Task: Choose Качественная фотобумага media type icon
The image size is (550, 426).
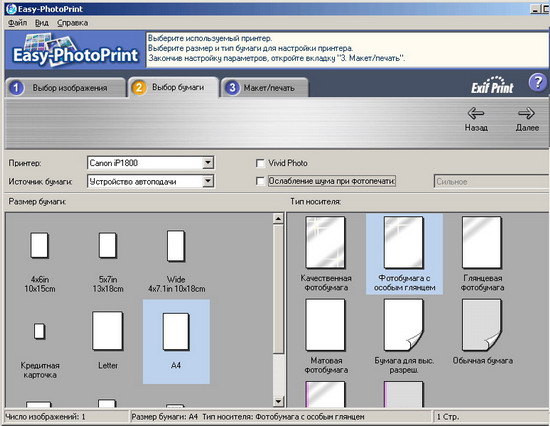Action: 325,242
